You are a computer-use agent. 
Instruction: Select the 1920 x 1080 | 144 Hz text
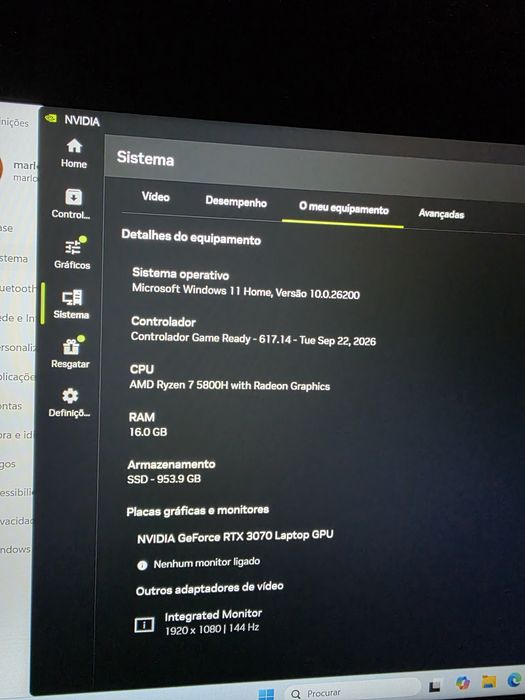click(x=212, y=629)
